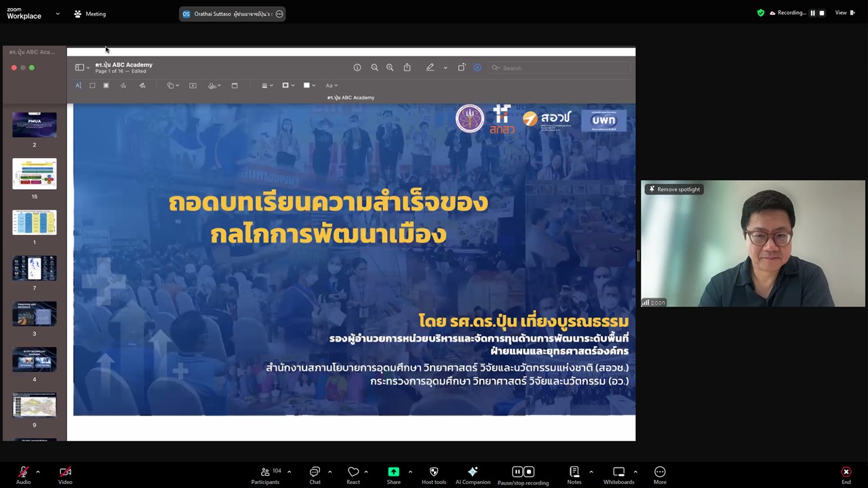
Task: Expand Share options caret
Action: (x=410, y=472)
